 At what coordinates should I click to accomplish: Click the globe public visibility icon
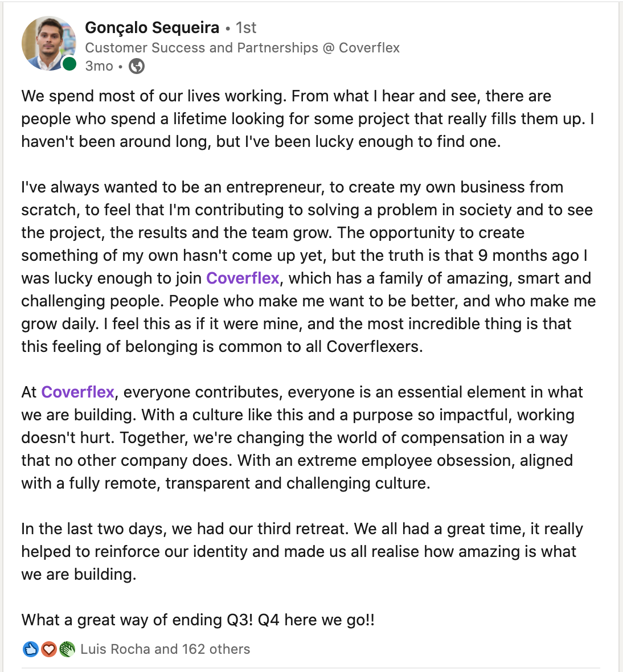coord(137,66)
